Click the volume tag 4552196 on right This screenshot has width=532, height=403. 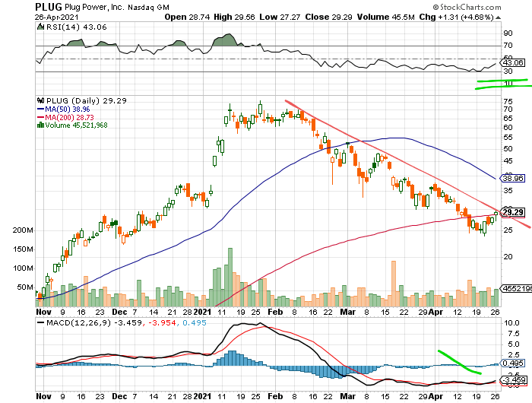coord(516,289)
